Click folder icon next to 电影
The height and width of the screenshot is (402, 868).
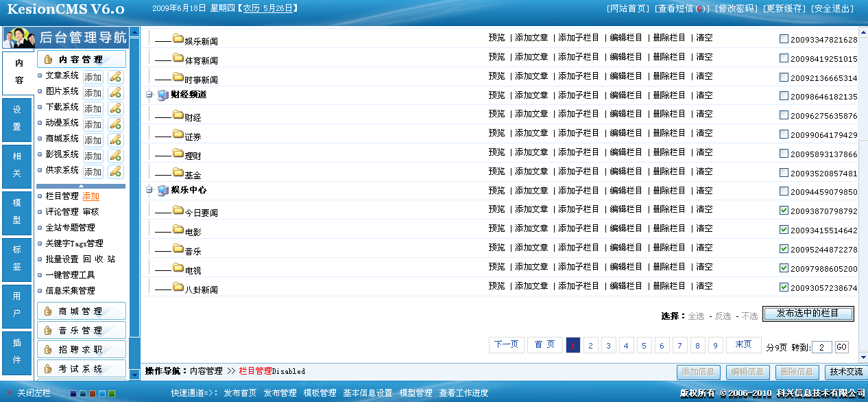(x=178, y=230)
